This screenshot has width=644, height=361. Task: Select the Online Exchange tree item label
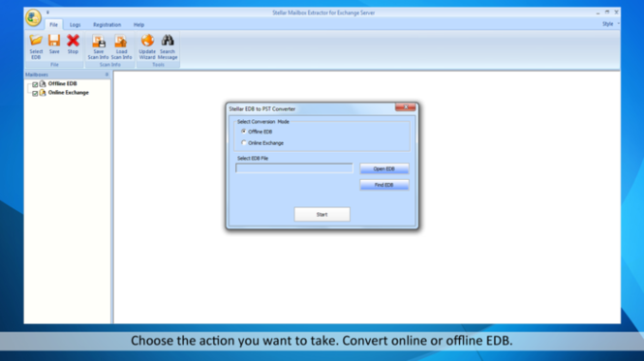[69, 93]
